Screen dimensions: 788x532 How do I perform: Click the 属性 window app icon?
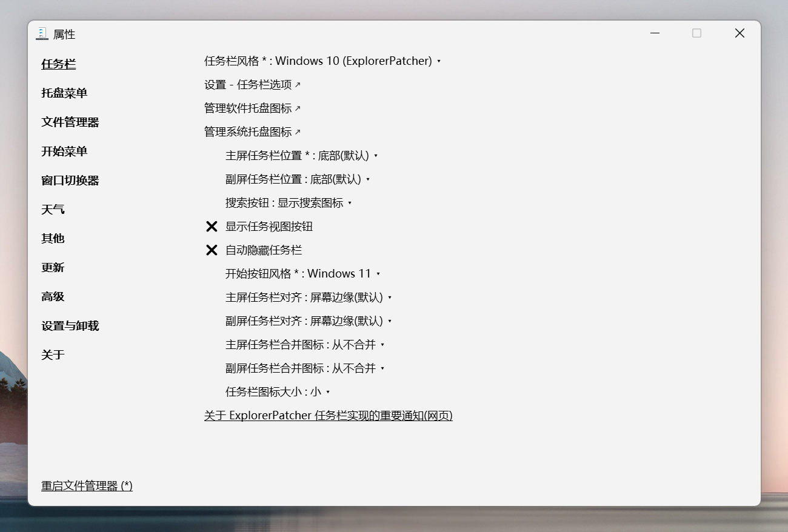41,34
